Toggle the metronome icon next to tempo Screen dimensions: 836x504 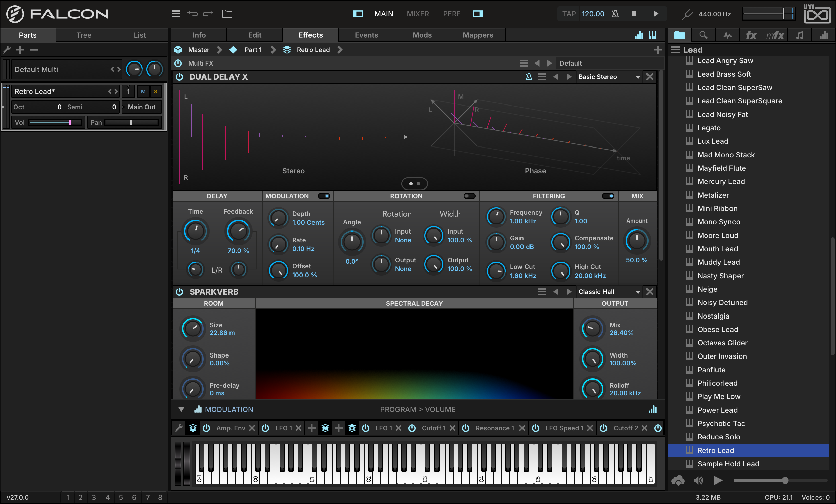615,14
